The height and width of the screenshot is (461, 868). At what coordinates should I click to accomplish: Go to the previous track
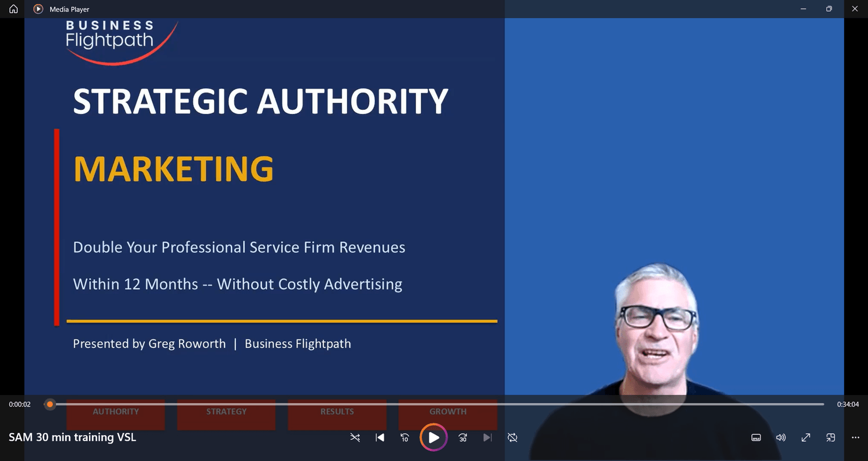(380, 438)
